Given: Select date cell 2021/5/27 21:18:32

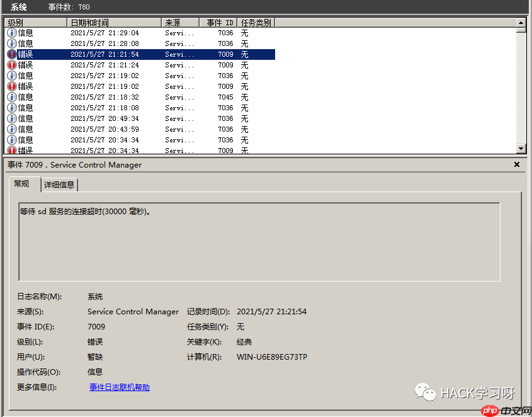Looking at the screenshot, I should [x=105, y=97].
